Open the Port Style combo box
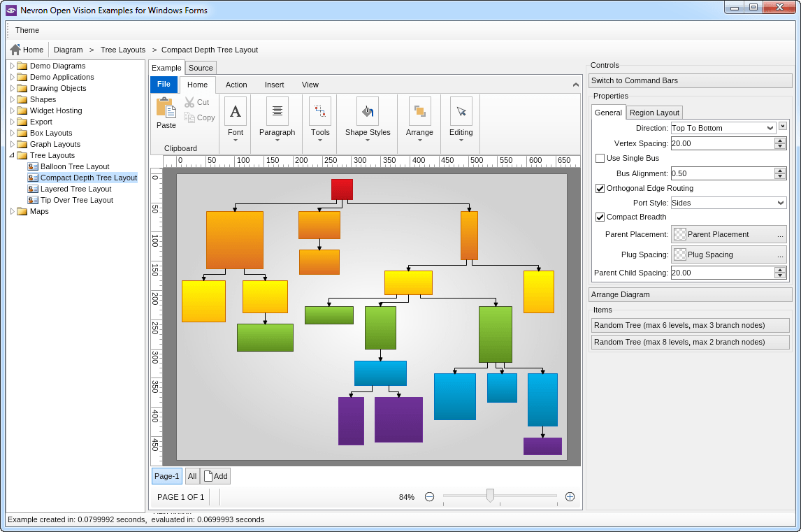The image size is (801, 532). pyautogui.click(x=728, y=203)
